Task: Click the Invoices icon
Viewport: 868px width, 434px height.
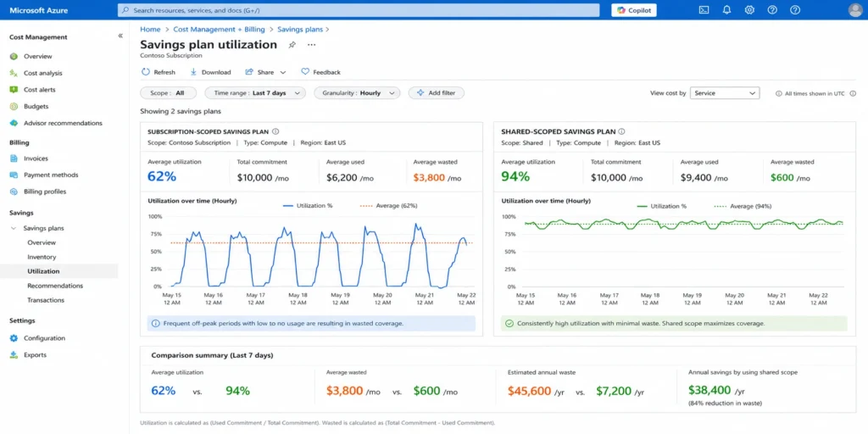Action: coord(14,159)
